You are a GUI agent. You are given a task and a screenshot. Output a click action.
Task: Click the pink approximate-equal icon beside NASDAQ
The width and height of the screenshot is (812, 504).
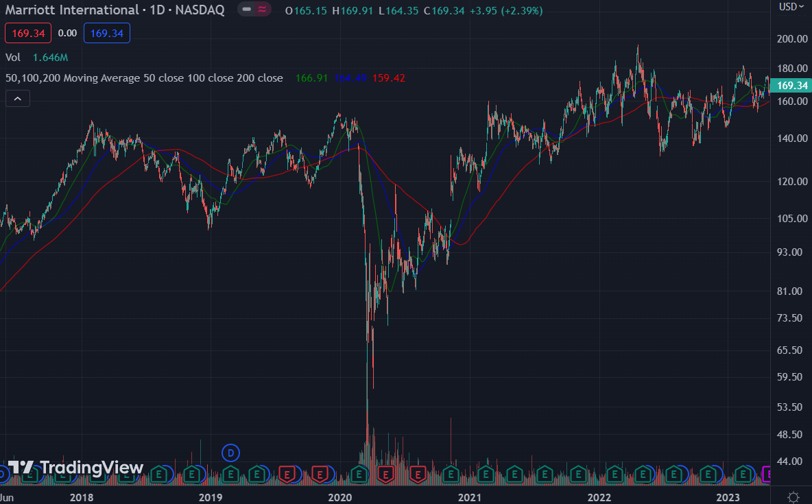pos(263,10)
